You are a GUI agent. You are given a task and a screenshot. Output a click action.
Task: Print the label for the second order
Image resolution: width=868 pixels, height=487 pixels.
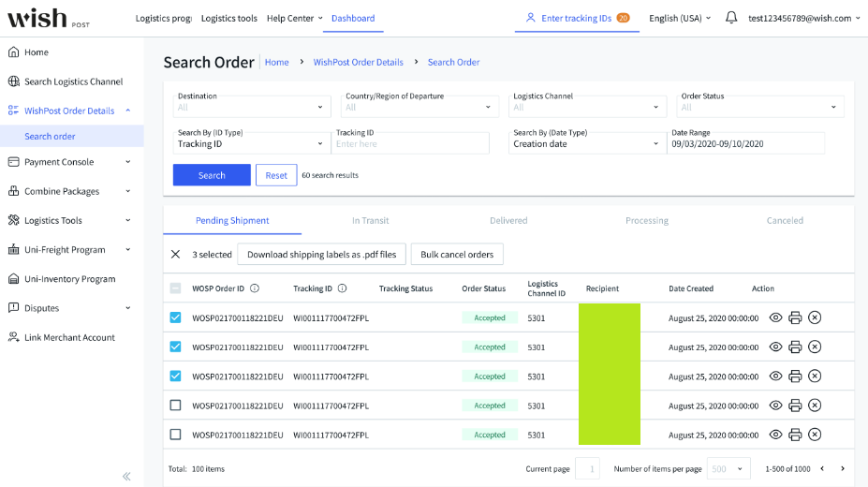tap(795, 347)
